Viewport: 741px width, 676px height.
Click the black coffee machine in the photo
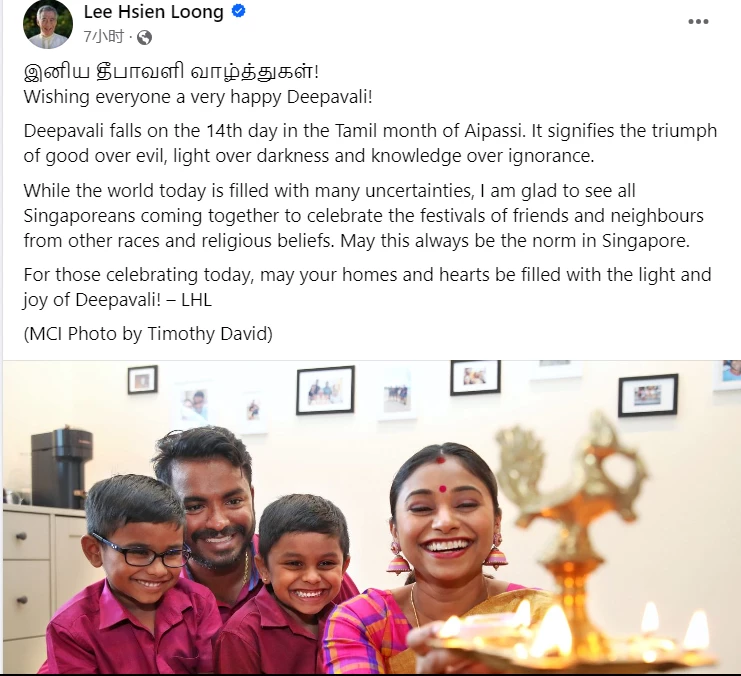pyautogui.click(x=61, y=468)
